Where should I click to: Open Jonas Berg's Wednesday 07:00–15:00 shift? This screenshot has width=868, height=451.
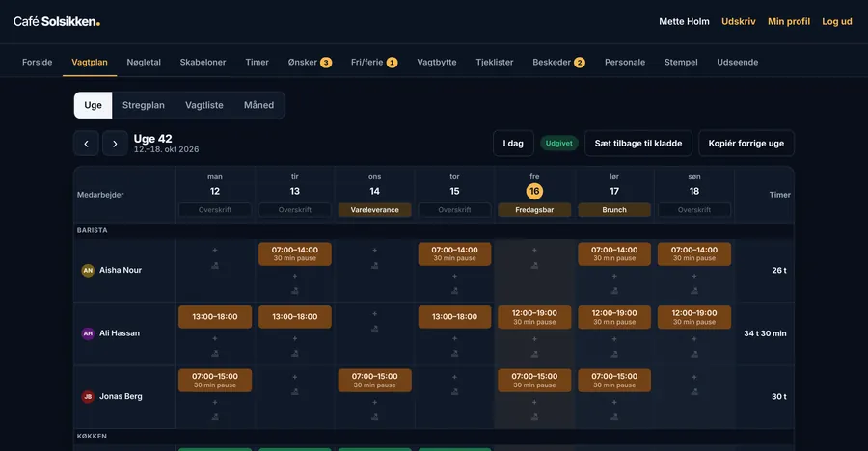coord(375,380)
